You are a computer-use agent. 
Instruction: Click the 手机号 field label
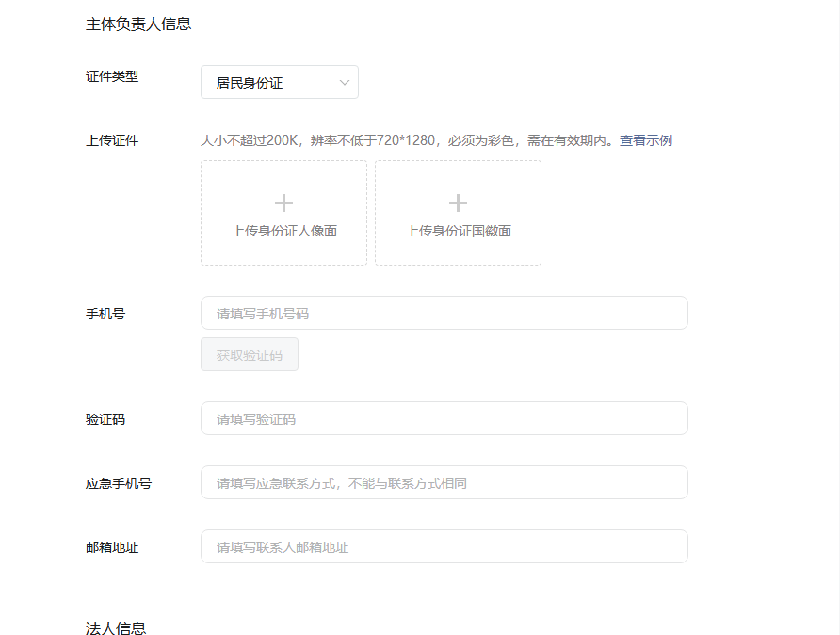(x=105, y=314)
